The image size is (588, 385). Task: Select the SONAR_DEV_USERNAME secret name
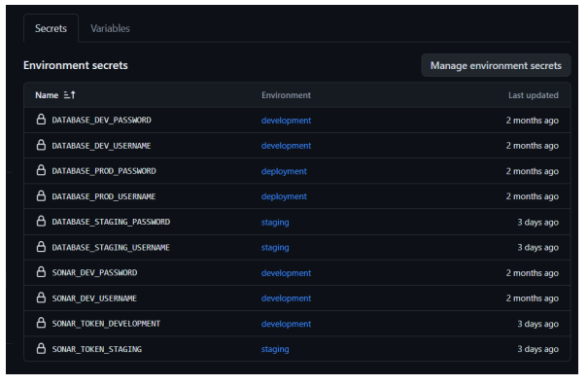click(x=94, y=298)
